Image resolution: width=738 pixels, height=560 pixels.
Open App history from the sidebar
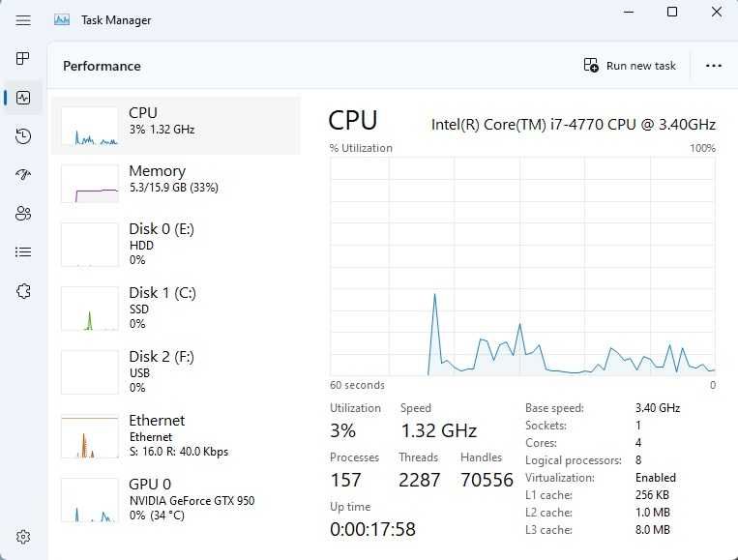coord(23,136)
